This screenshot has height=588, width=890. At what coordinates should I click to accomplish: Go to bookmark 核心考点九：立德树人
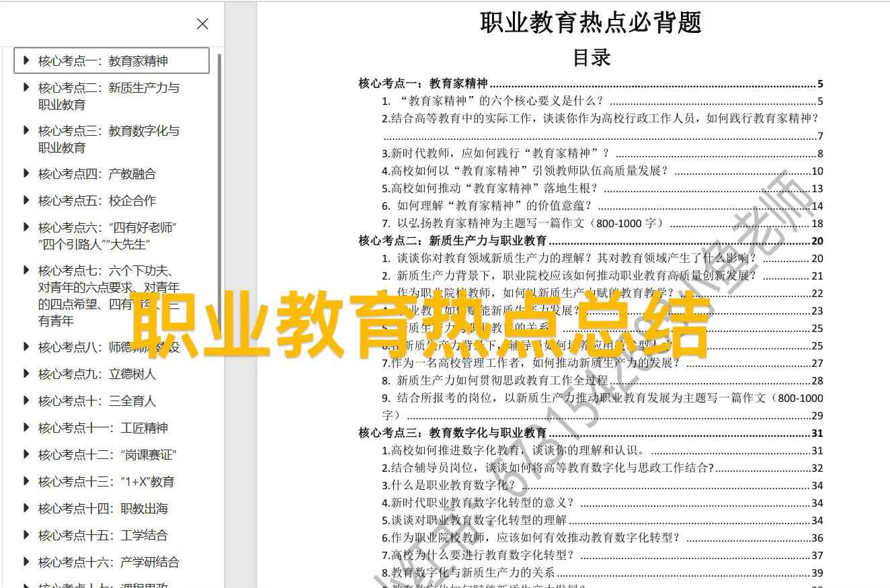pos(97,374)
